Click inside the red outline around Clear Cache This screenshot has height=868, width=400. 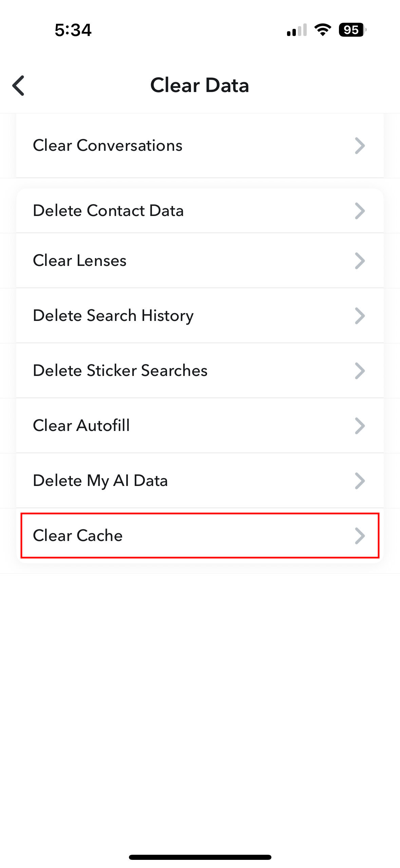[200, 536]
